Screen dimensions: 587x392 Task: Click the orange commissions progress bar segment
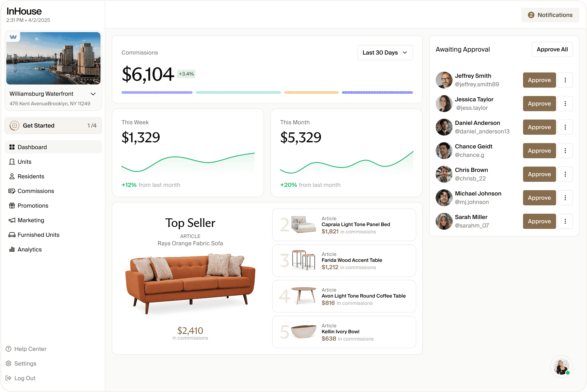[311, 93]
